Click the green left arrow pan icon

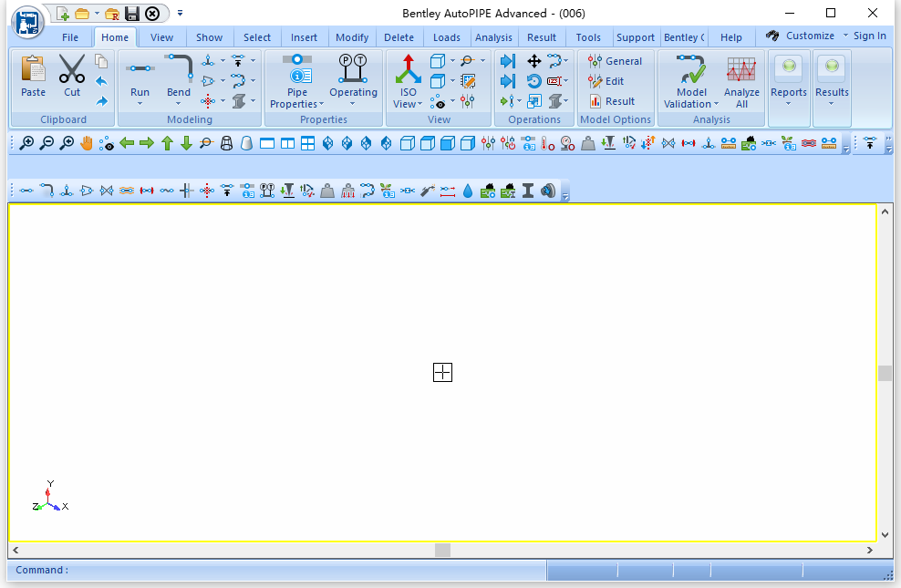tap(127, 143)
